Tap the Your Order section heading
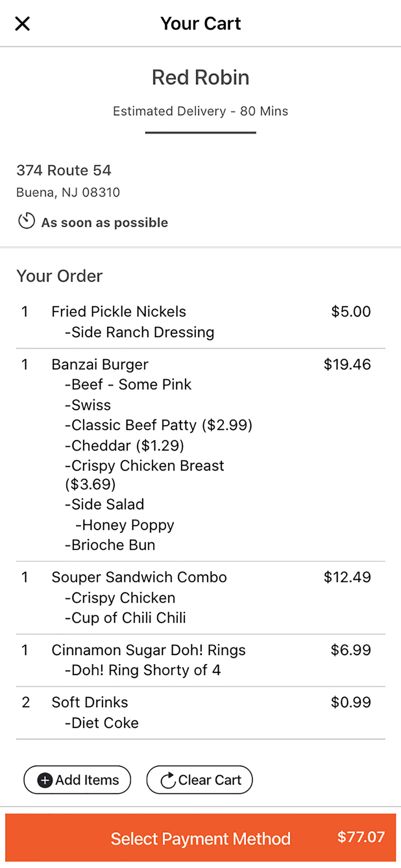This screenshot has width=401, height=868. click(59, 276)
